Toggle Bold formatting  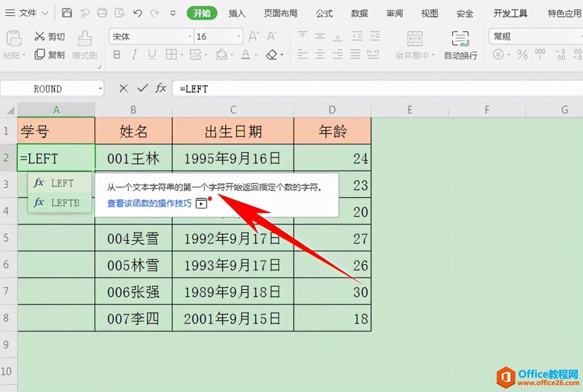[117, 55]
